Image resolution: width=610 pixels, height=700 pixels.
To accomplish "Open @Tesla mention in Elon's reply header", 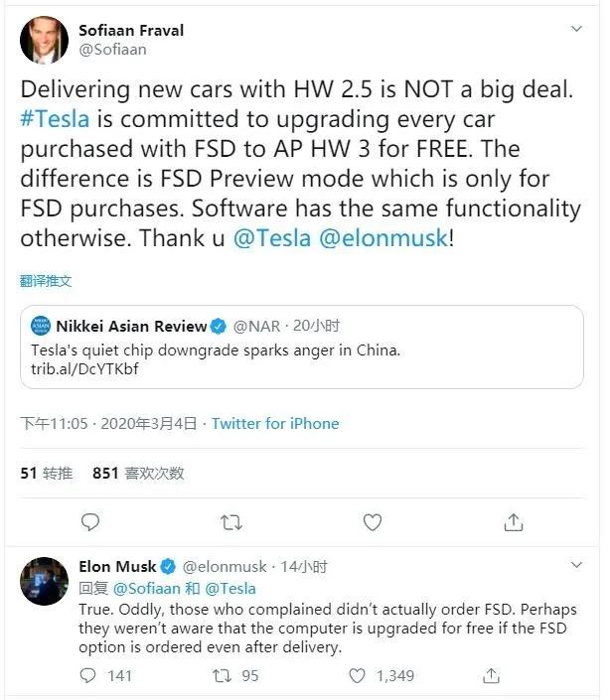I will (x=230, y=588).
